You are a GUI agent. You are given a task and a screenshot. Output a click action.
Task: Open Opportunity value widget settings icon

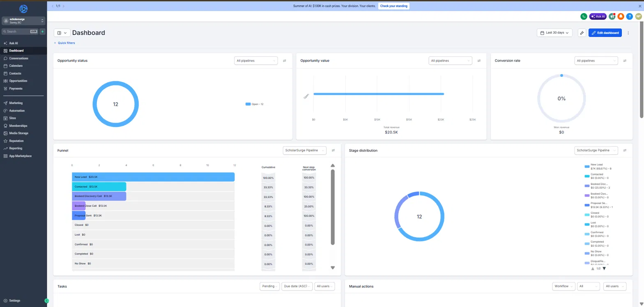click(479, 61)
